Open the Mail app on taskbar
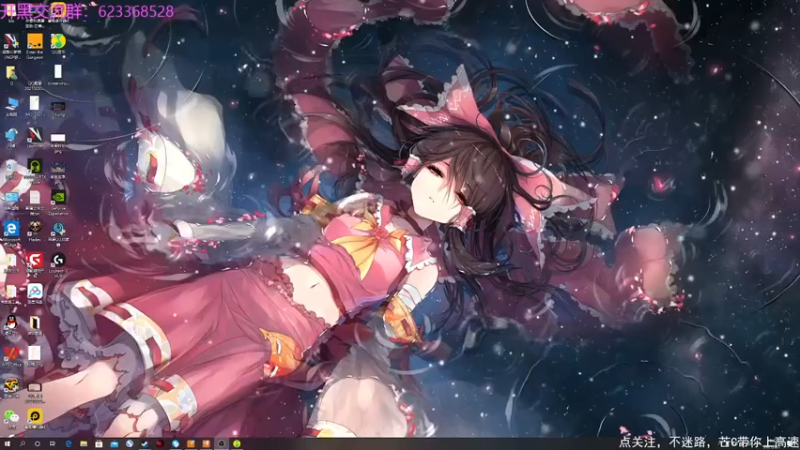Screen dimensions: 800x450 [114, 444]
